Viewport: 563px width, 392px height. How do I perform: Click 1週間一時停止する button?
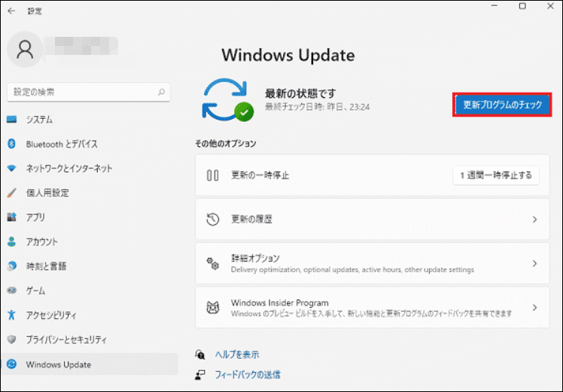point(496,175)
